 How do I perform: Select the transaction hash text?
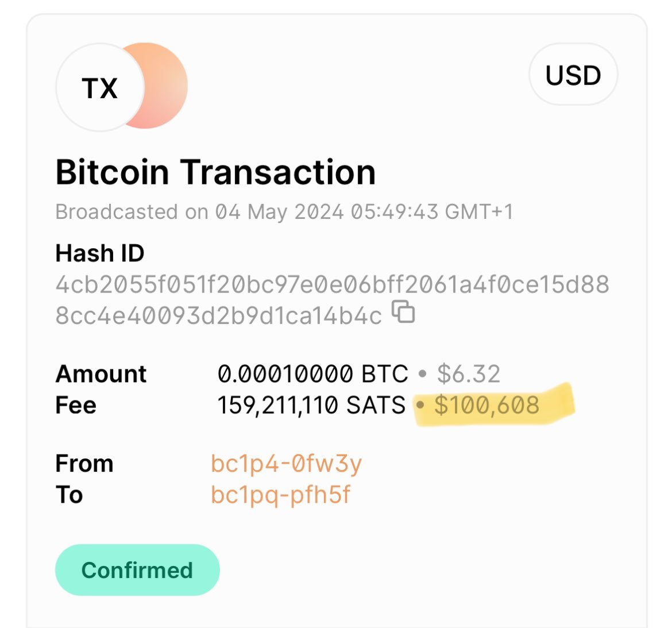point(332,300)
